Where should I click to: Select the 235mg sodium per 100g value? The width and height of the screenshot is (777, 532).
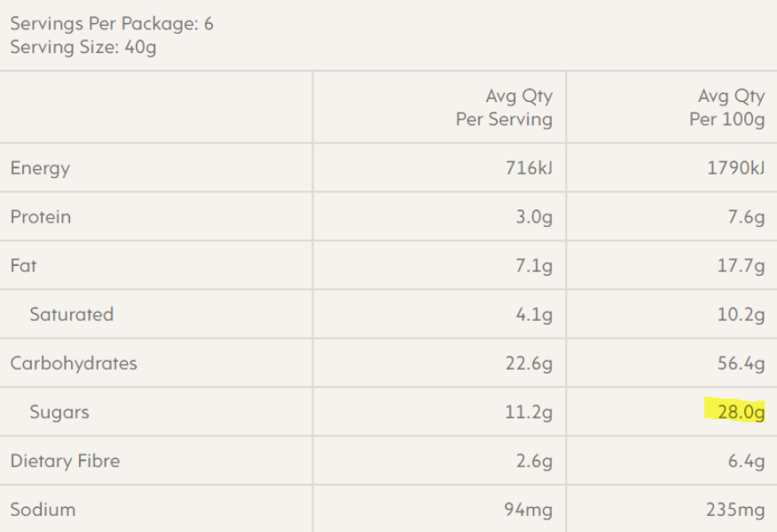[x=735, y=510]
